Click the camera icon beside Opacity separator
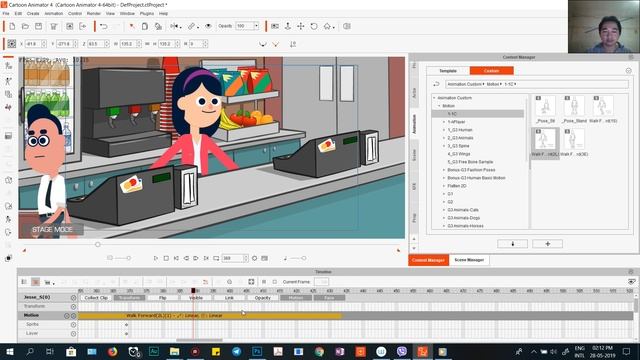Viewport: 640px width, 360px height. click(275, 26)
